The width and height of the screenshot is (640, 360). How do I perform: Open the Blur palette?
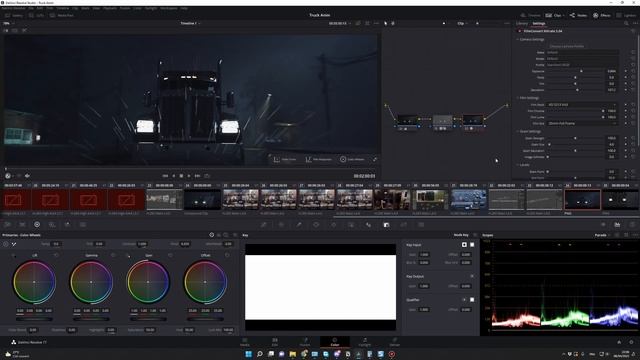pos(369,224)
